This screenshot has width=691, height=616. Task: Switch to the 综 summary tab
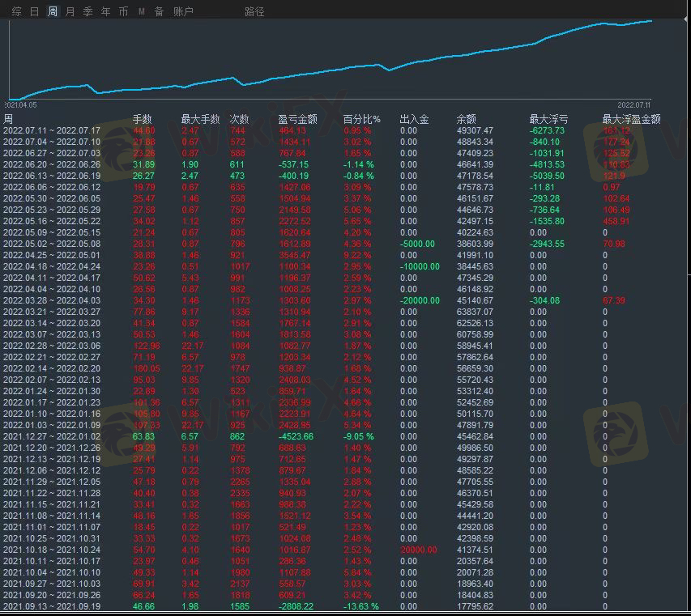[16, 11]
